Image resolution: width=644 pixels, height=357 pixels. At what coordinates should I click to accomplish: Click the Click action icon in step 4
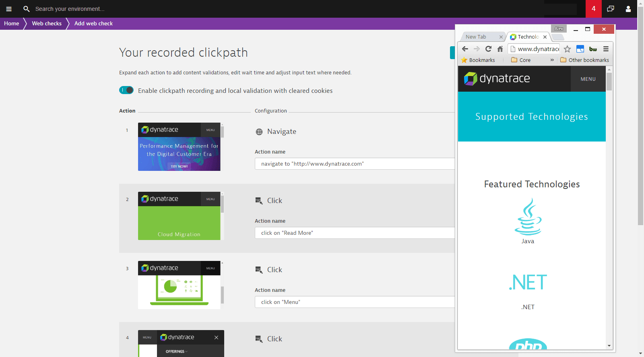259,339
